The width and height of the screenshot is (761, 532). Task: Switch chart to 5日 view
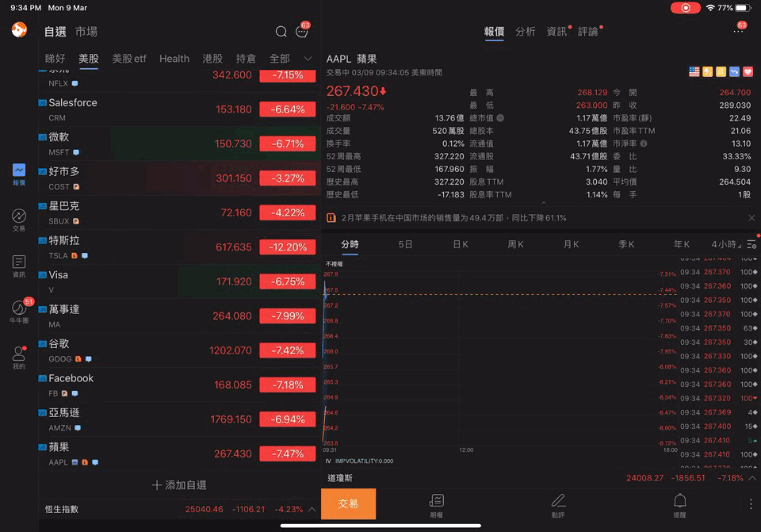[405, 244]
